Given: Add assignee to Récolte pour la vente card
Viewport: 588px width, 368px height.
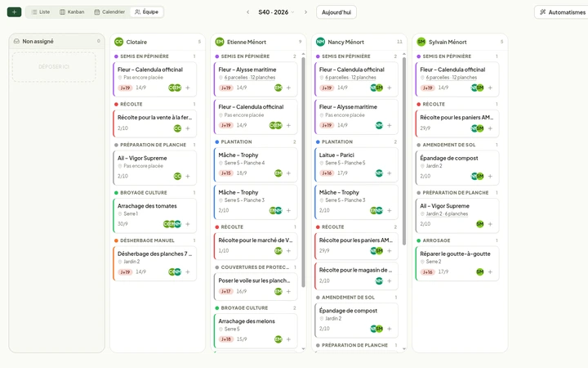Looking at the screenshot, I should 188,128.
